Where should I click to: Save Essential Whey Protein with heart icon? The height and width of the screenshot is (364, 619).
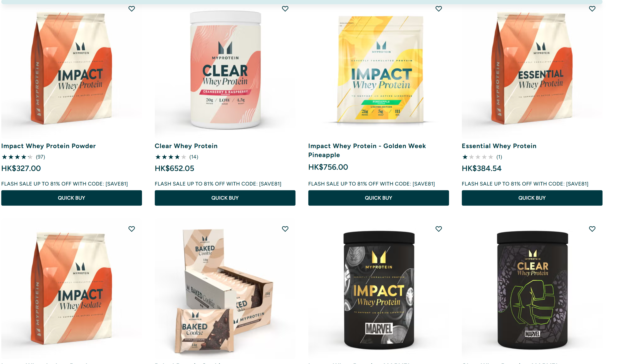click(592, 9)
